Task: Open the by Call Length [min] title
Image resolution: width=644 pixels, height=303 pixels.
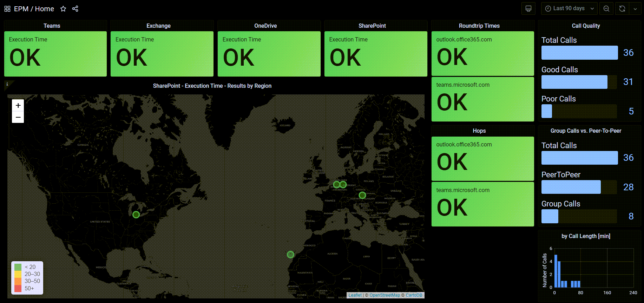Action: click(x=586, y=236)
